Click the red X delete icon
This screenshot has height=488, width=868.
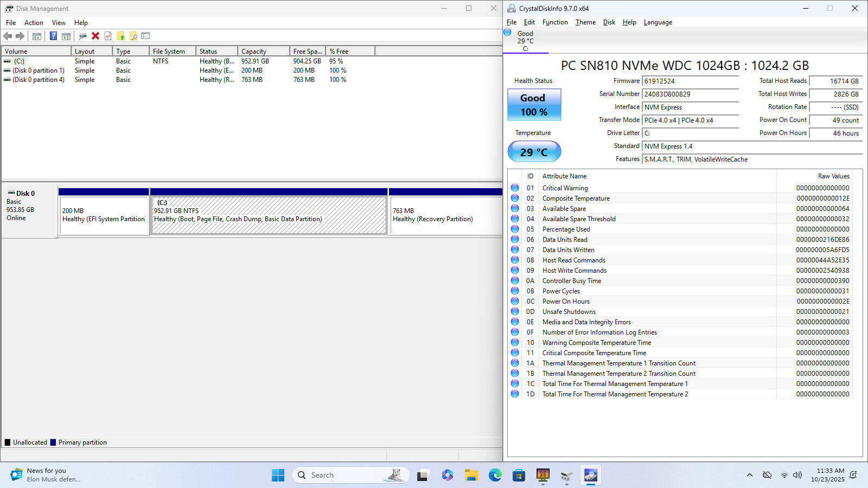pos(95,36)
